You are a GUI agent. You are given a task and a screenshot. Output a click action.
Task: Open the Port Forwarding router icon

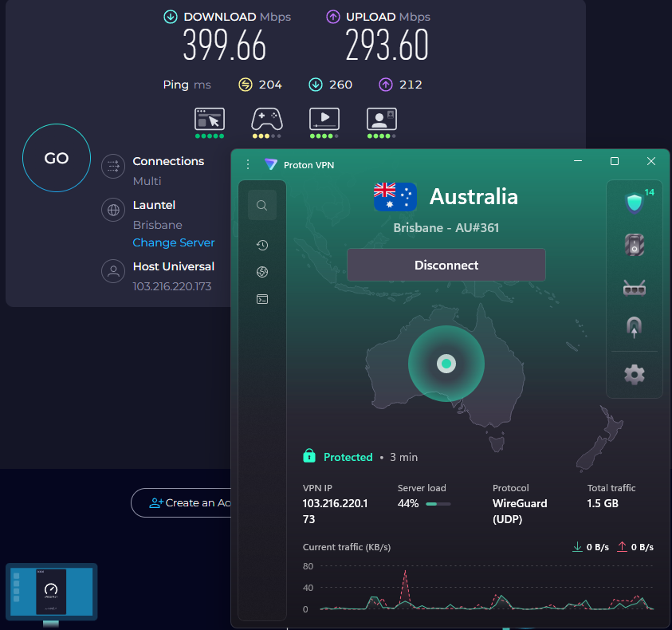634,289
